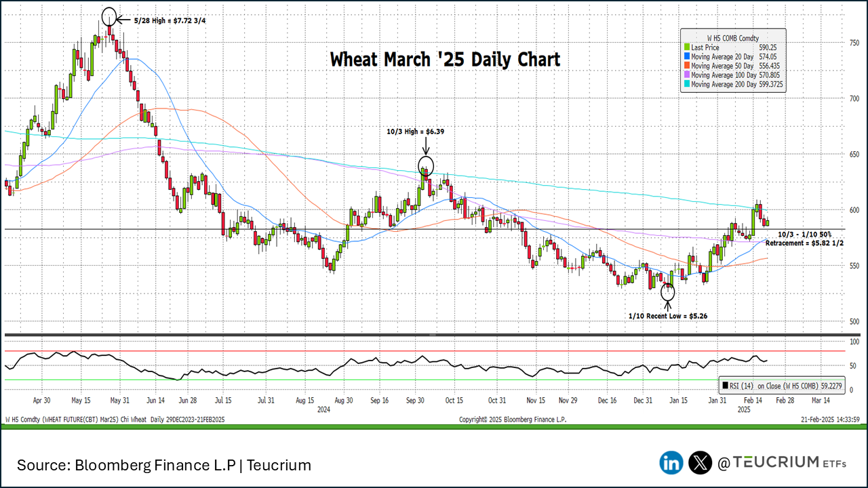Click the 21-Feb-2025 14:33:59 timestamp
Image resolution: width=868 pixels, height=488 pixels.
tap(831, 420)
